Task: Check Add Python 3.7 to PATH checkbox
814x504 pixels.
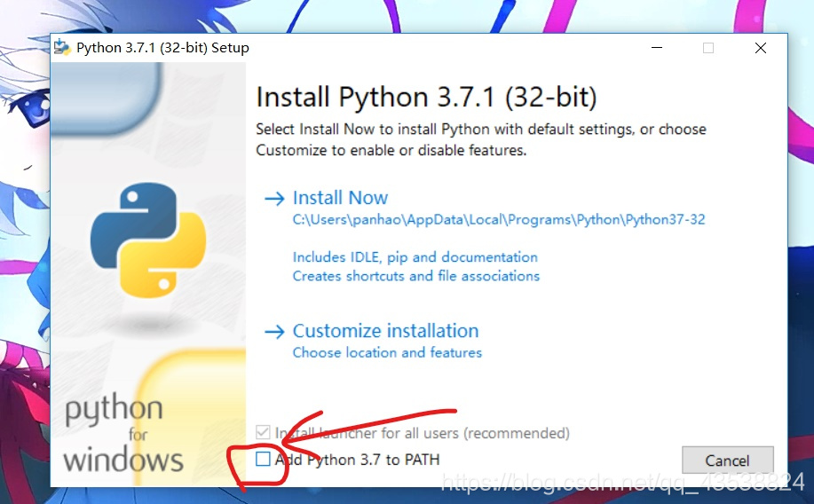Action: pyautogui.click(x=264, y=459)
